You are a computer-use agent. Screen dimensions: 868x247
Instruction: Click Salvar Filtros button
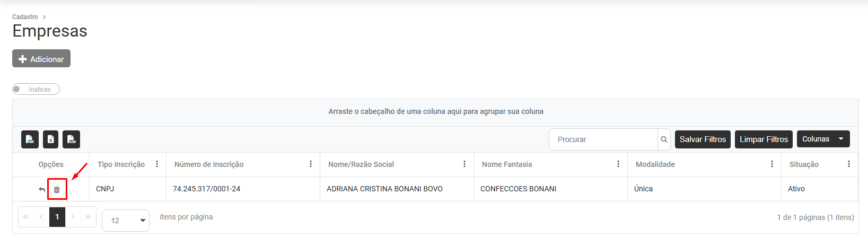(x=703, y=139)
